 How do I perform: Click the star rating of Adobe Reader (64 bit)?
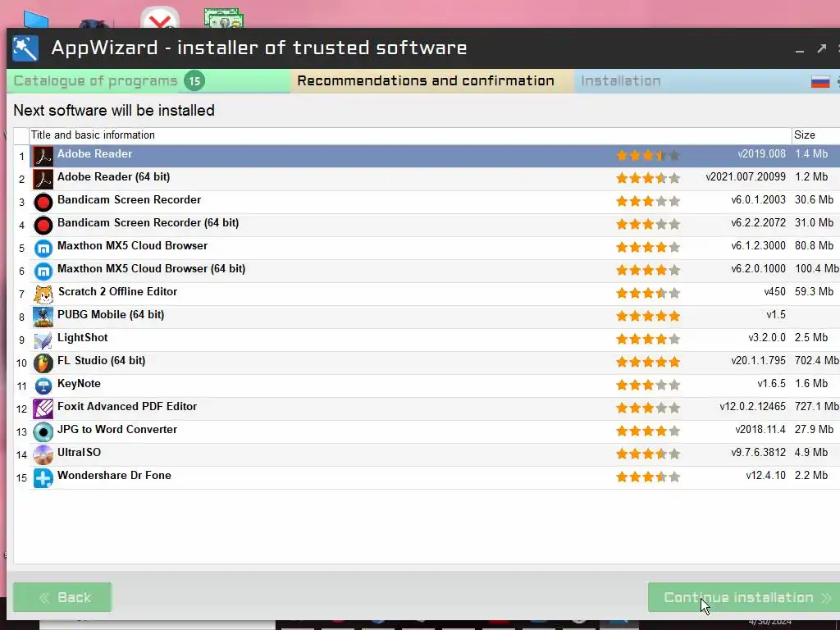click(x=648, y=178)
